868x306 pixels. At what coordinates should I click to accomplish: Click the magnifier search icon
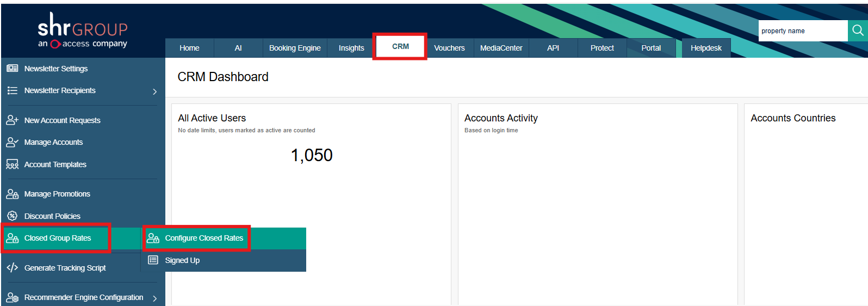(x=858, y=30)
